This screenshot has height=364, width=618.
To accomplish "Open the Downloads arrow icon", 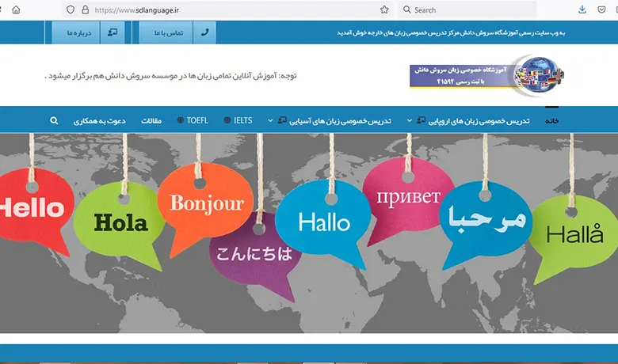I will tap(582, 9).
